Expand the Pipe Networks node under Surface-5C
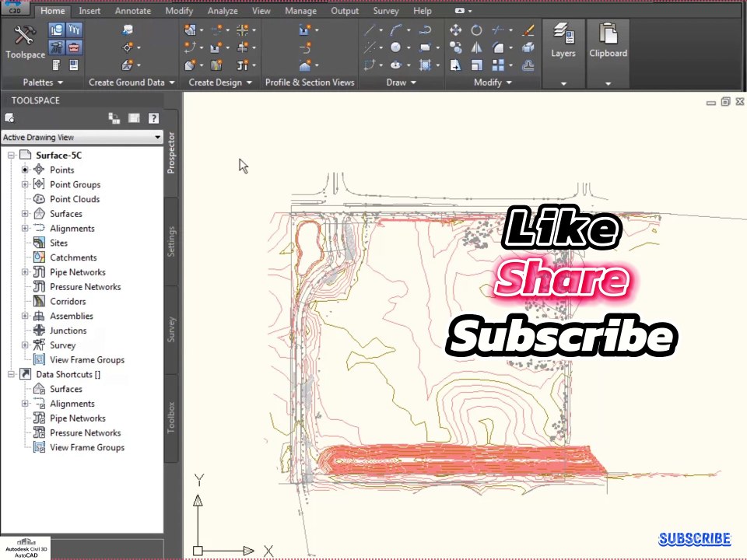 25,272
